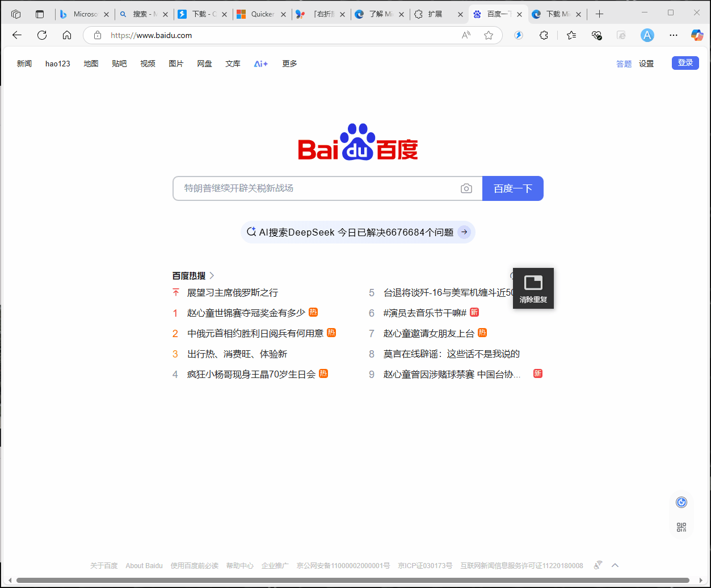This screenshot has height=588, width=711.
Task: Open hot search 疯狂小杨哥现身王晶70岁生日会
Action: click(251, 375)
